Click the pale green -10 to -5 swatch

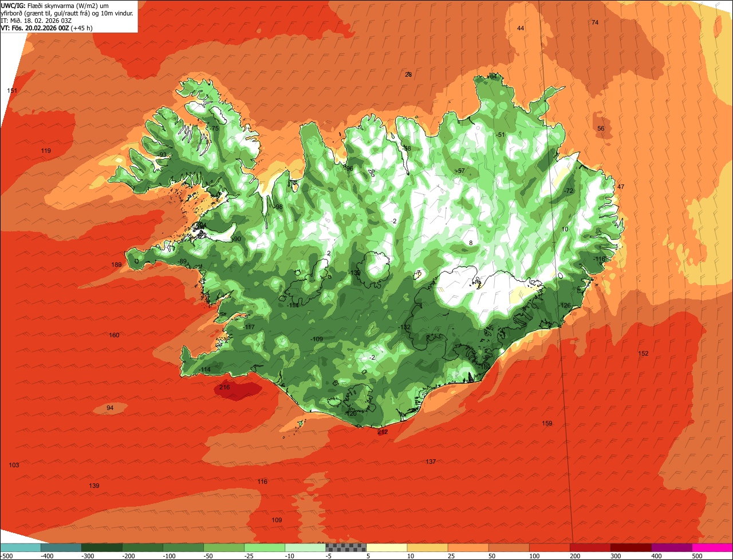(305, 547)
